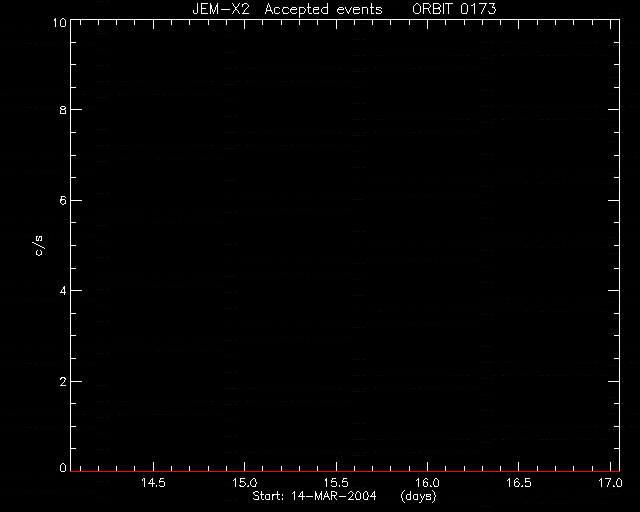The image size is (640, 512).
Task: Click the 'Start: 14-MAR-2004' caption
Action: 314,496
